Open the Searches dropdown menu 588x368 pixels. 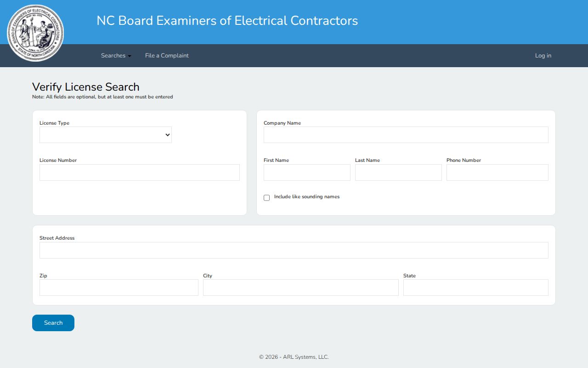(116, 56)
